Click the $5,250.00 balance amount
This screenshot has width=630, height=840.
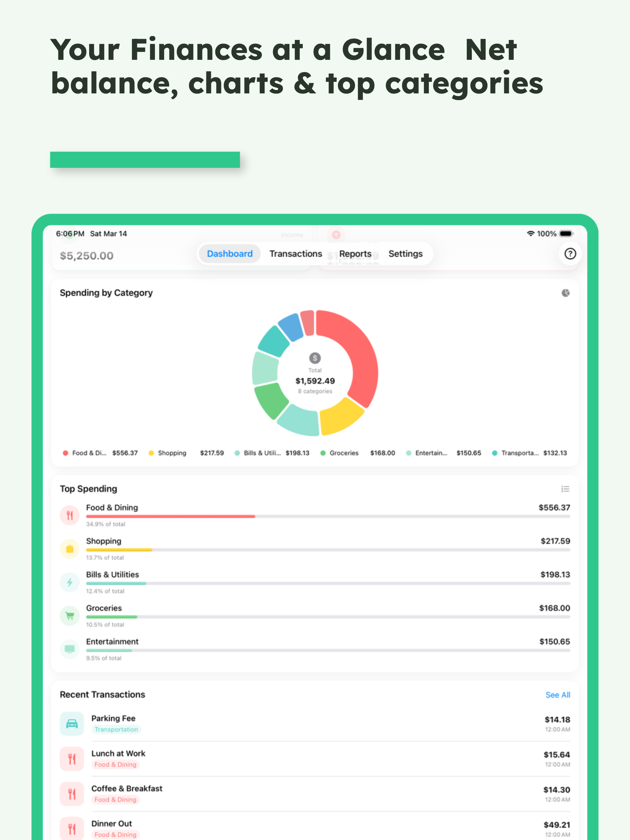[87, 255]
